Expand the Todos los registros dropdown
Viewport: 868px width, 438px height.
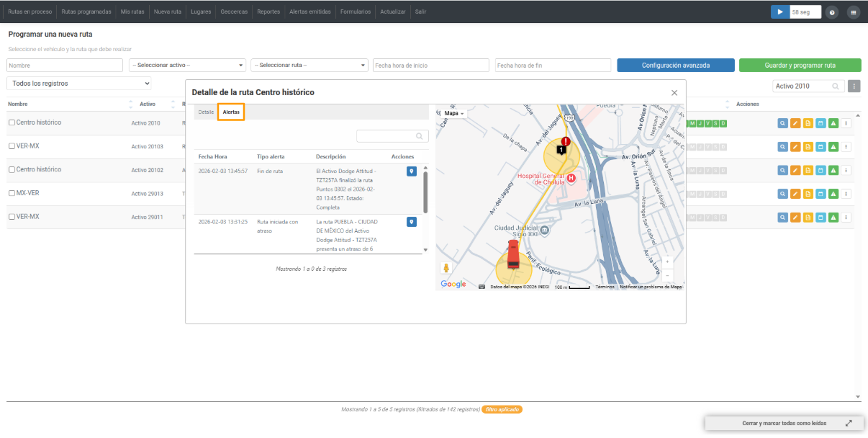pyautogui.click(x=79, y=84)
